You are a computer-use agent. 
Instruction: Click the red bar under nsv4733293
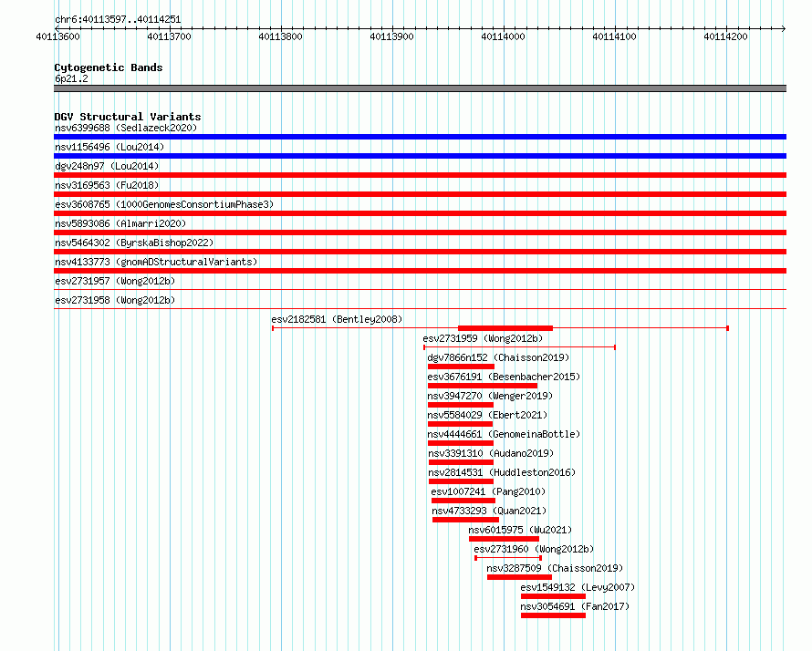click(x=465, y=520)
